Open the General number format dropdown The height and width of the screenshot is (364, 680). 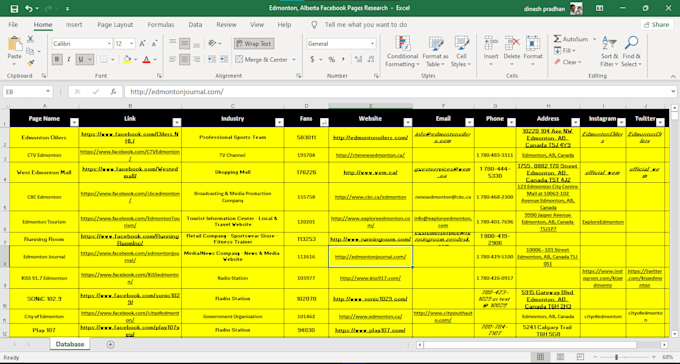tap(373, 44)
